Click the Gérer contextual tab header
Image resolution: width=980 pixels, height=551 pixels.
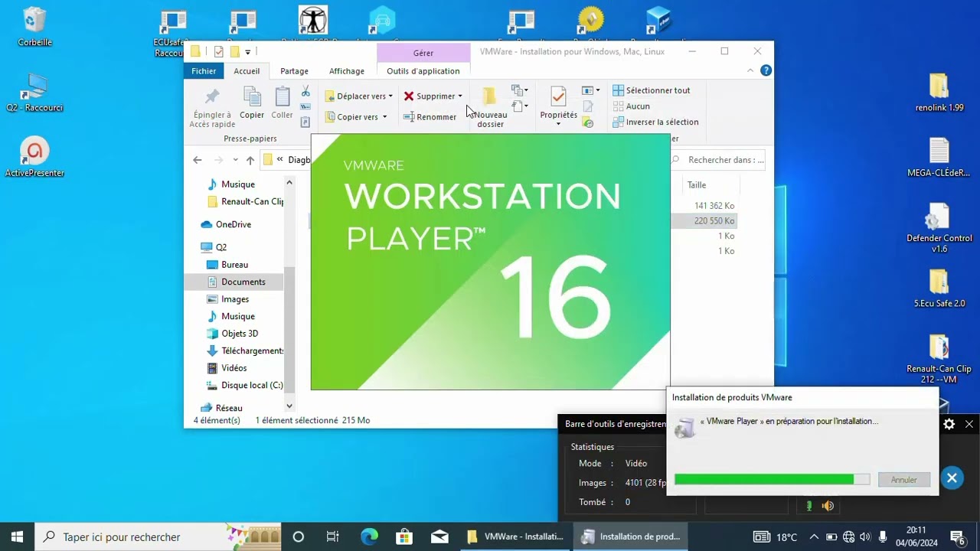click(x=423, y=53)
